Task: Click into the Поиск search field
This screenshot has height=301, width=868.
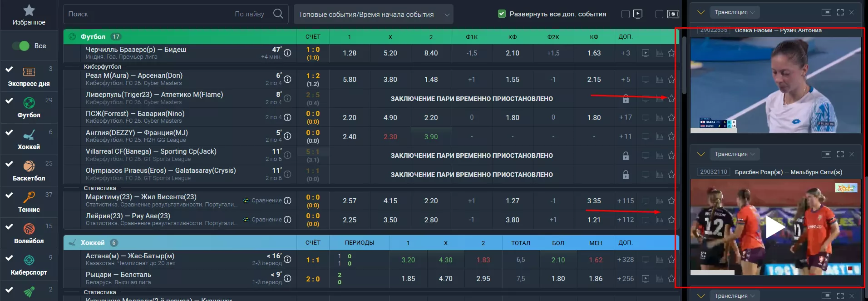Action: click(x=150, y=14)
